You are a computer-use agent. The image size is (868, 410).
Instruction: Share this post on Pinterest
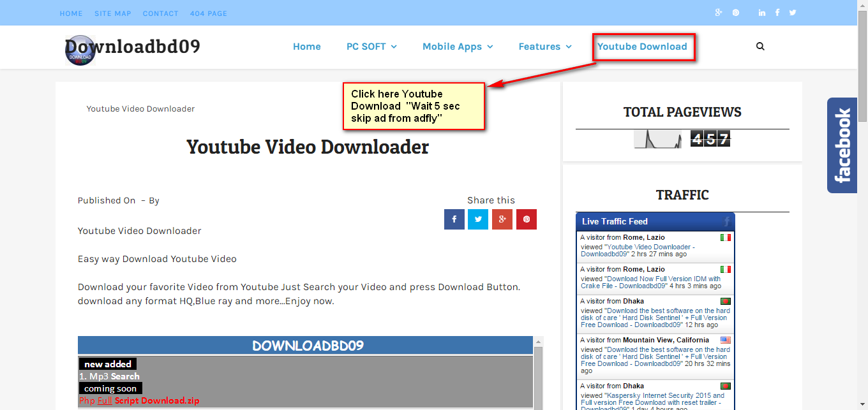(527, 219)
